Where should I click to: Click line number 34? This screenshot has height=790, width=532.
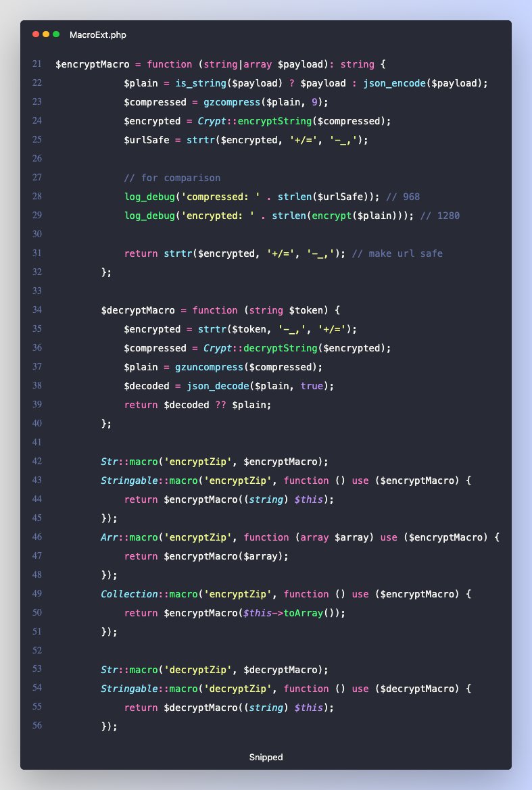tap(37, 310)
